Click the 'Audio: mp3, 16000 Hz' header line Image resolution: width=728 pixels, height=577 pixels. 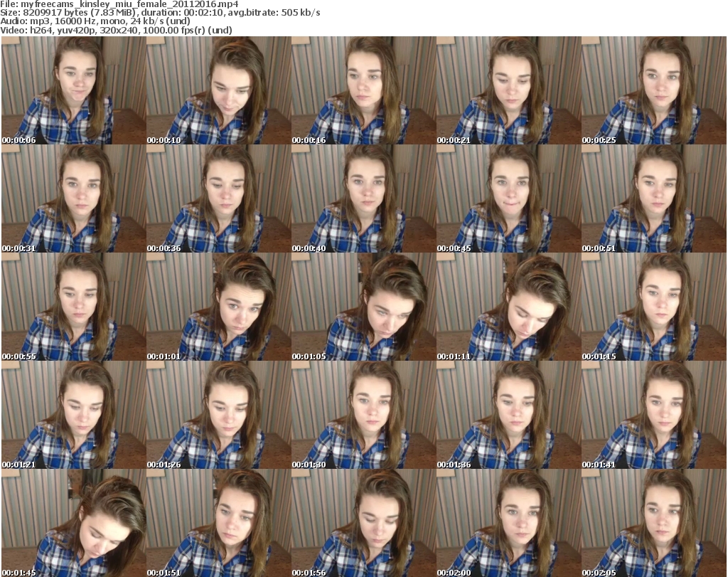click(95, 21)
